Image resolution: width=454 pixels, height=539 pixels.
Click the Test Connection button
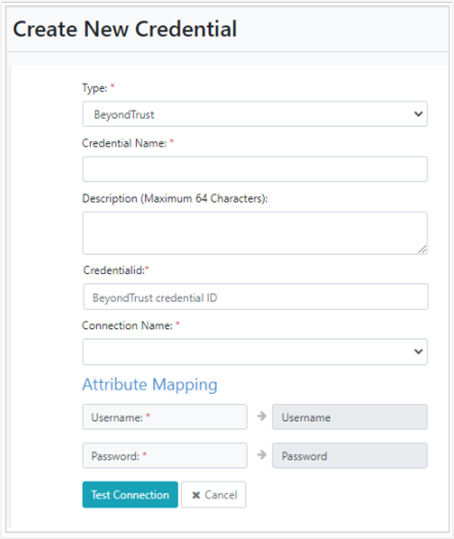click(x=130, y=495)
